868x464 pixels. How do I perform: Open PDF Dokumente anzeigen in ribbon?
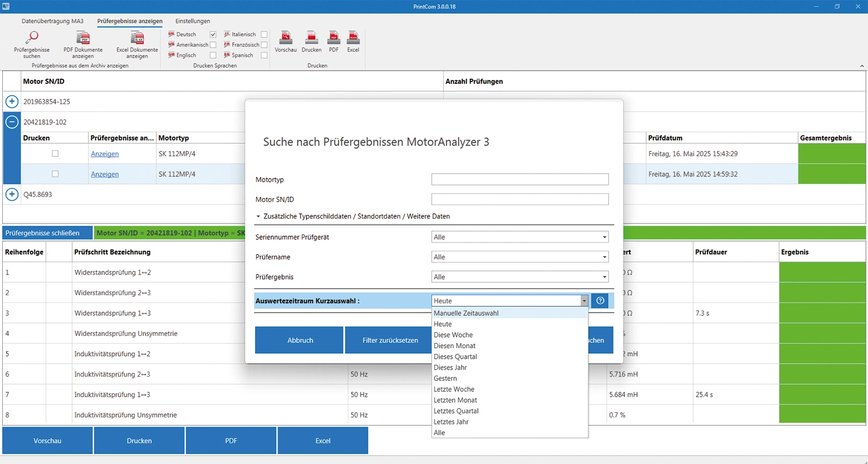pos(83,38)
